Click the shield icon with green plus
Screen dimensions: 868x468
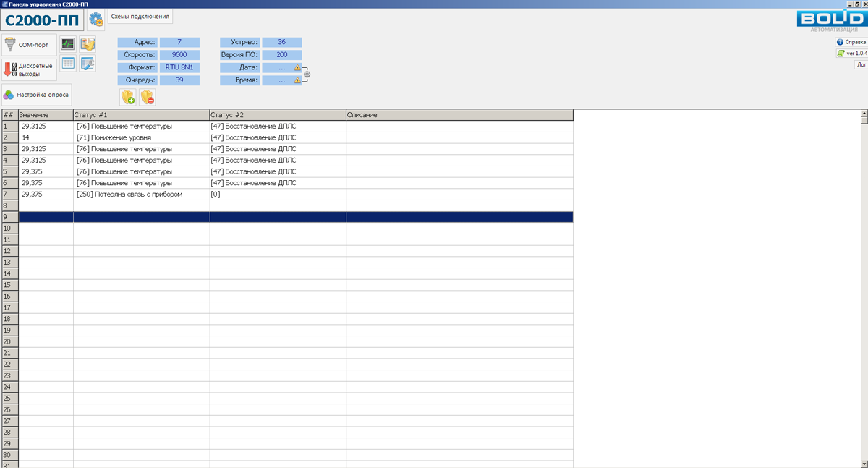[127, 97]
